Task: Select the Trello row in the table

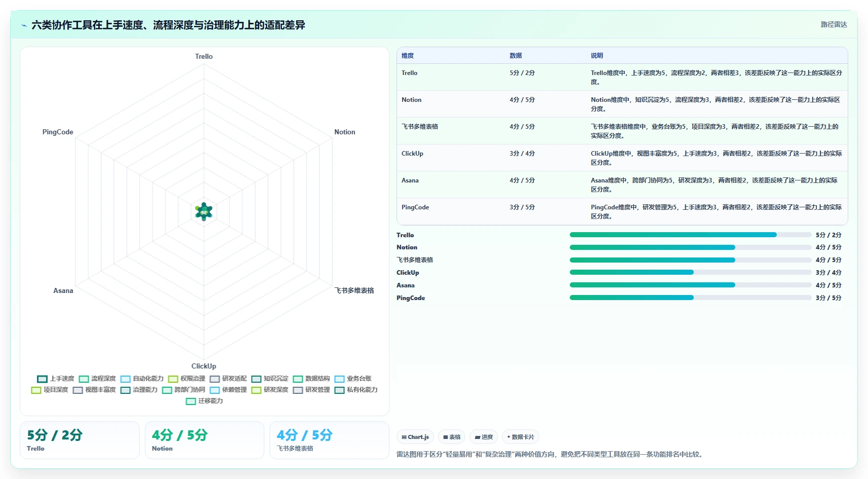Action: click(622, 77)
